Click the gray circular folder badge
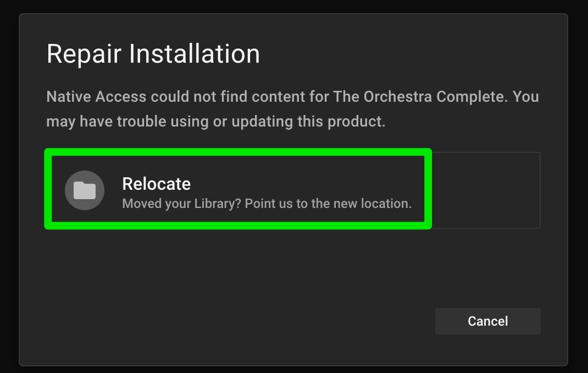This screenshot has height=373, width=588. coord(85,190)
